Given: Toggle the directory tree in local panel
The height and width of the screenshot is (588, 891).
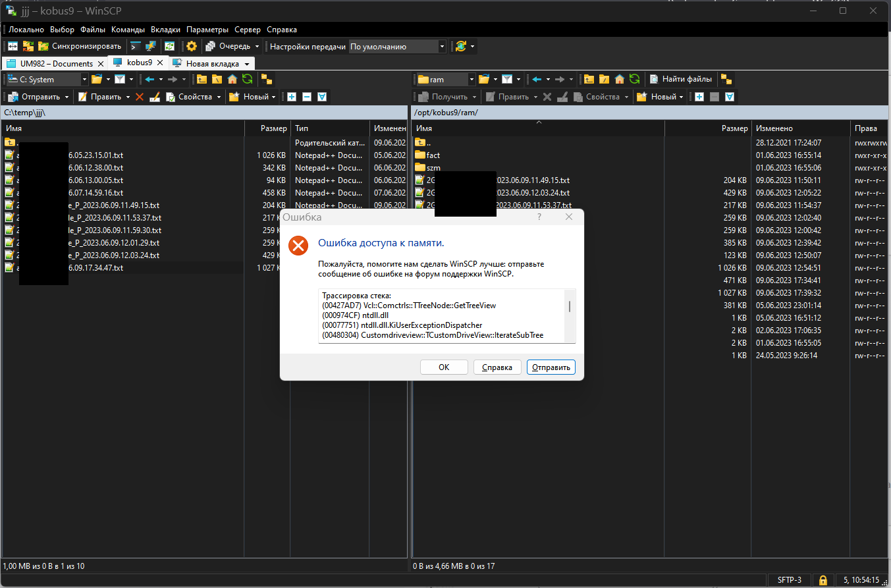Looking at the screenshot, I should tap(267, 79).
